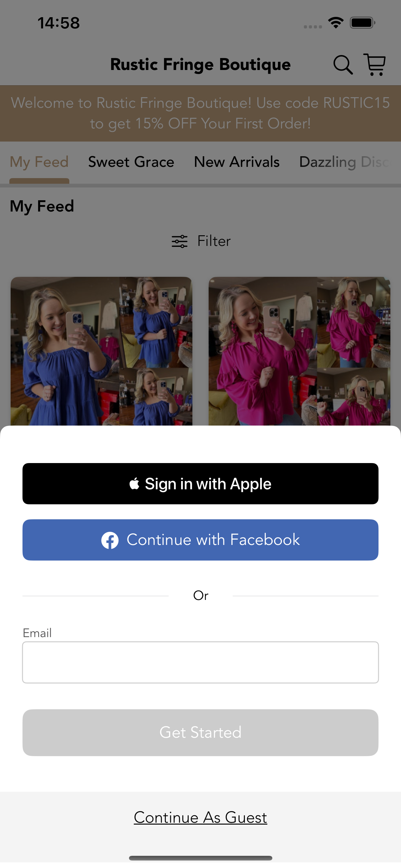This screenshot has width=401, height=868.
Task: Tap the RUSTIC15 welcome promo banner
Action: [200, 113]
